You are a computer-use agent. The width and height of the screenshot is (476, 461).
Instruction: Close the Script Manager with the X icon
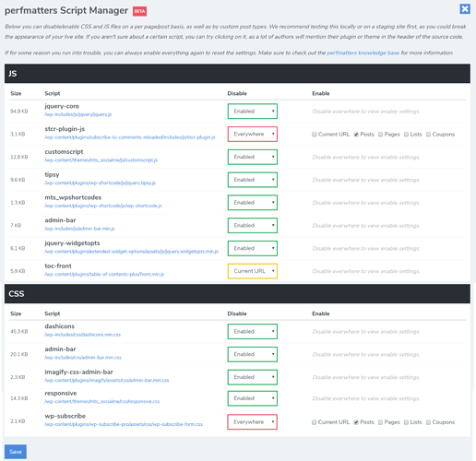pos(465,9)
